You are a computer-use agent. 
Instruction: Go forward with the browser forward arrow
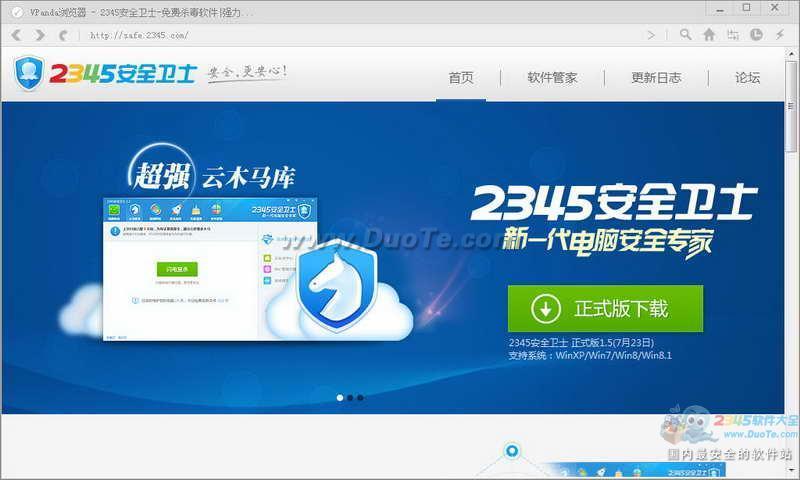39,35
